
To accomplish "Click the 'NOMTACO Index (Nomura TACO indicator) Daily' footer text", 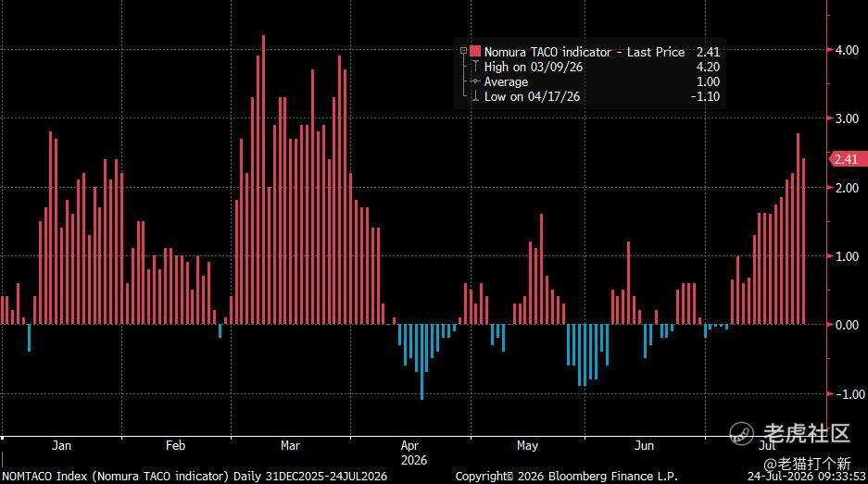I will tap(132, 477).
